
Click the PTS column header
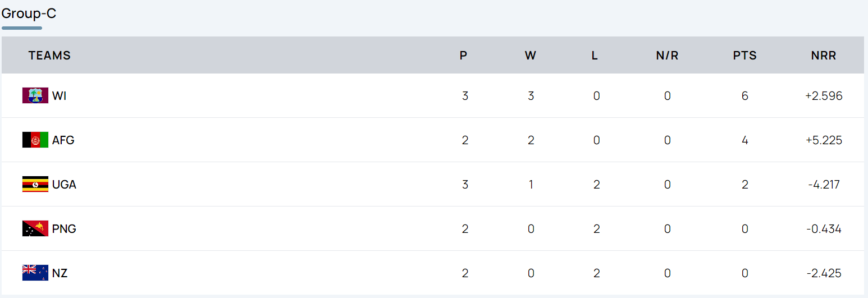coord(744,56)
